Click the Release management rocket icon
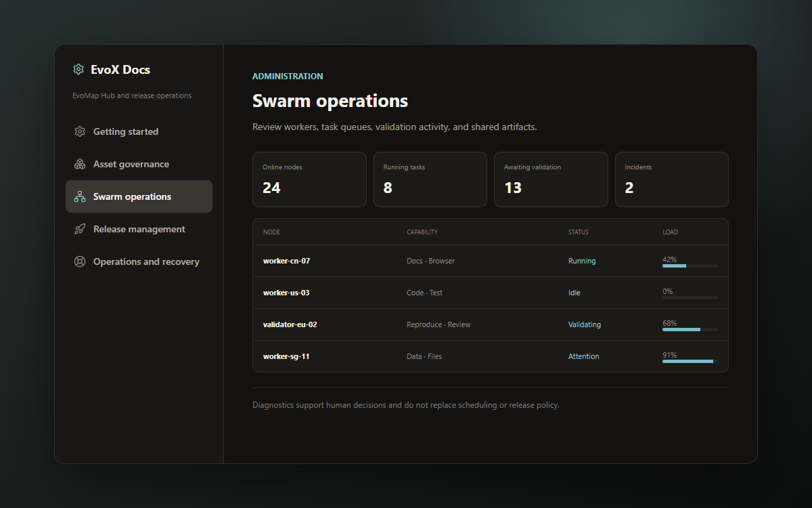 [x=80, y=229]
